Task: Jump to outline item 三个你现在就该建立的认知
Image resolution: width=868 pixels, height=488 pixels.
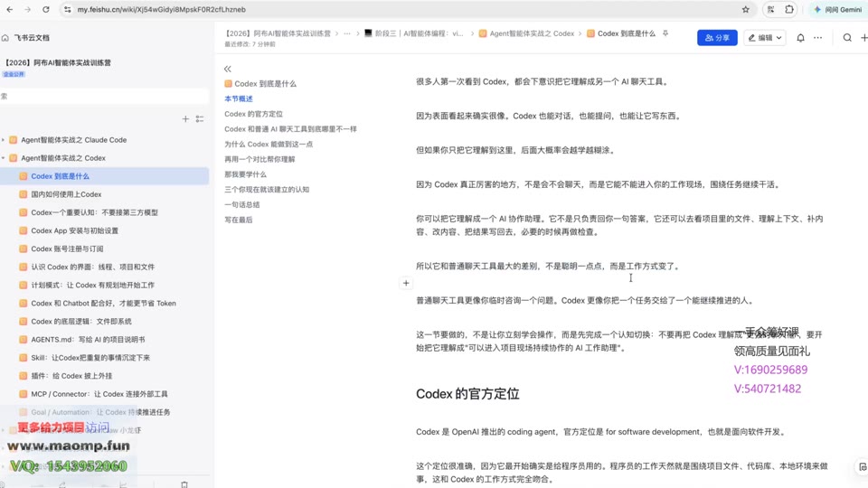Action: 267,189
